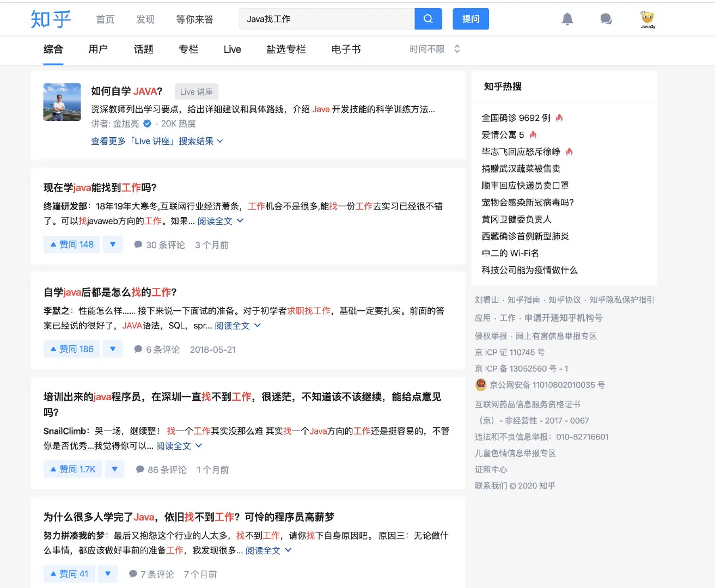The width and height of the screenshot is (715, 588).
Task: Switch to the 话题 search tab
Action: (144, 49)
